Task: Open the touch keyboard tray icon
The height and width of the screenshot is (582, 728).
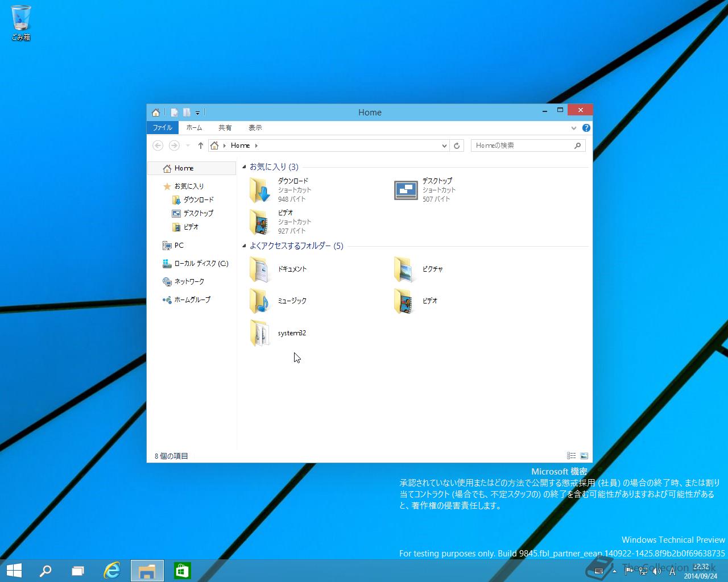Action: 598,571
